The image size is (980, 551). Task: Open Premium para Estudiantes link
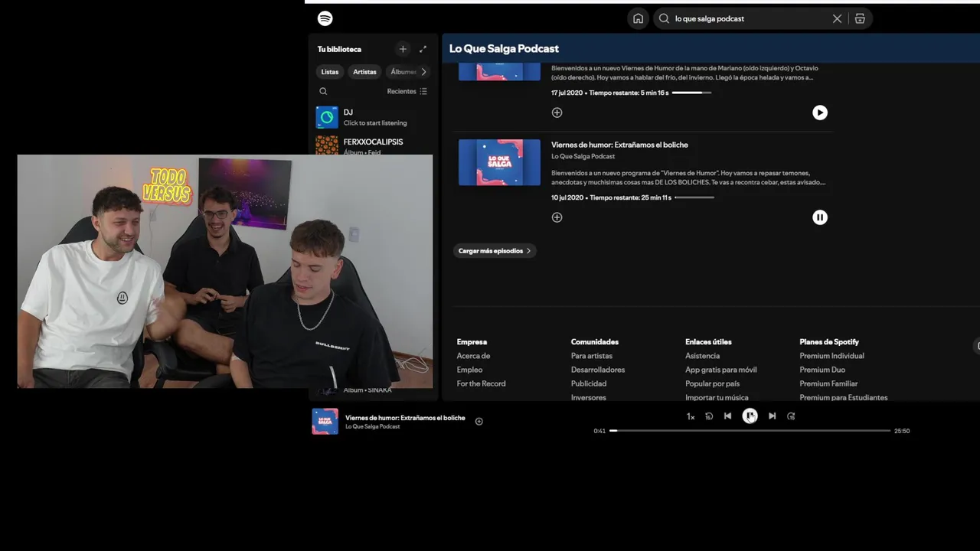(844, 397)
